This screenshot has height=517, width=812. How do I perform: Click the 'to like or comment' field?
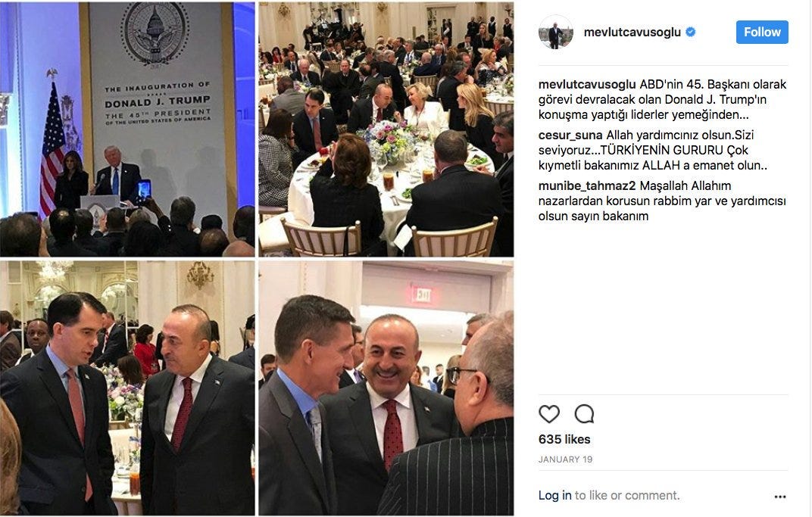(x=627, y=495)
